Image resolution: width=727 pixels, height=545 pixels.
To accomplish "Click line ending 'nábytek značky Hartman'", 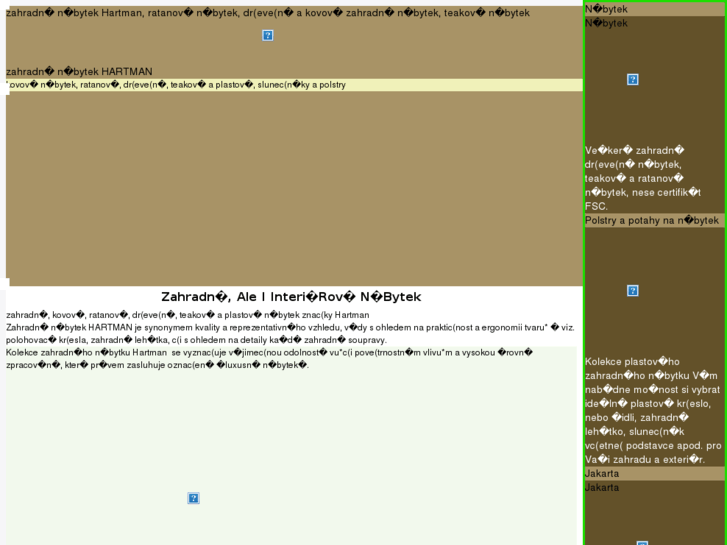I will tap(188, 315).
